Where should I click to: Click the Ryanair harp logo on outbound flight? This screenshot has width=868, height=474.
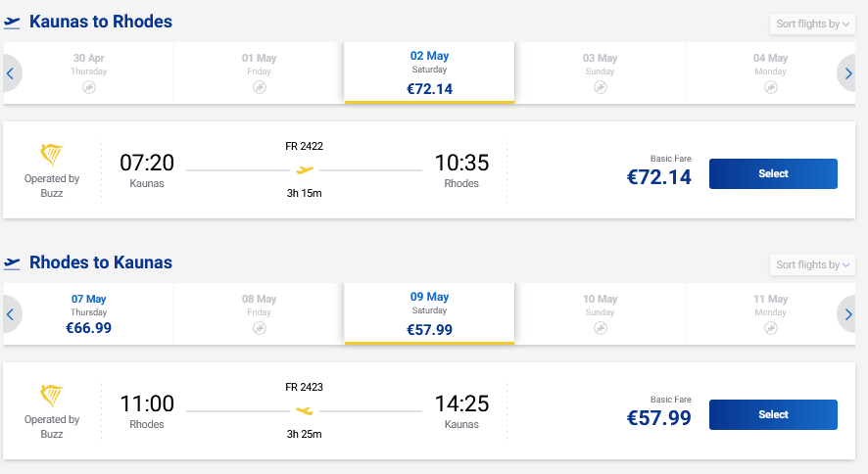[x=52, y=155]
